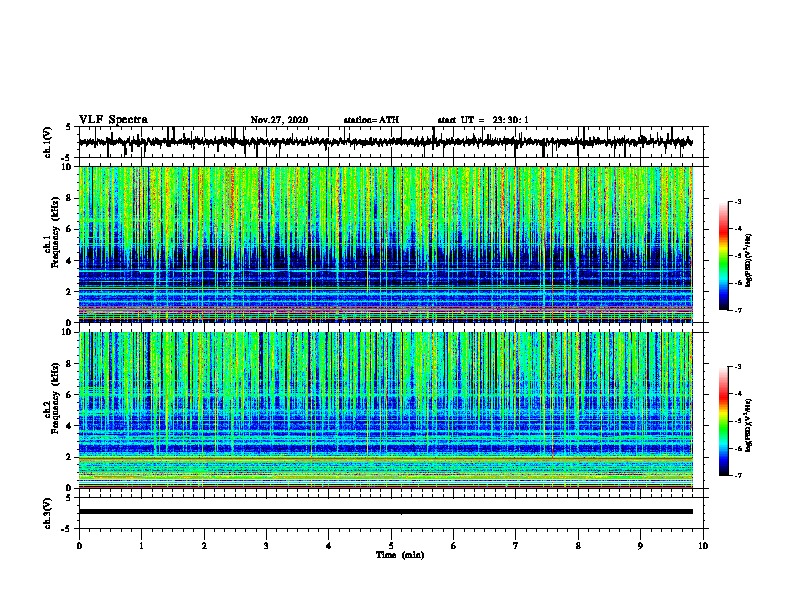Click the ch.1 spectrogram color scale bar

tap(723, 256)
